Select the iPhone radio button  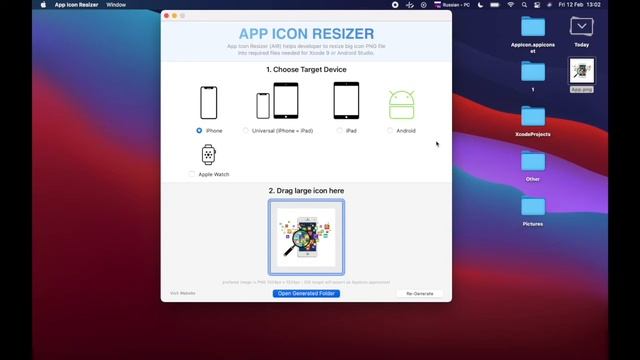tap(199, 131)
